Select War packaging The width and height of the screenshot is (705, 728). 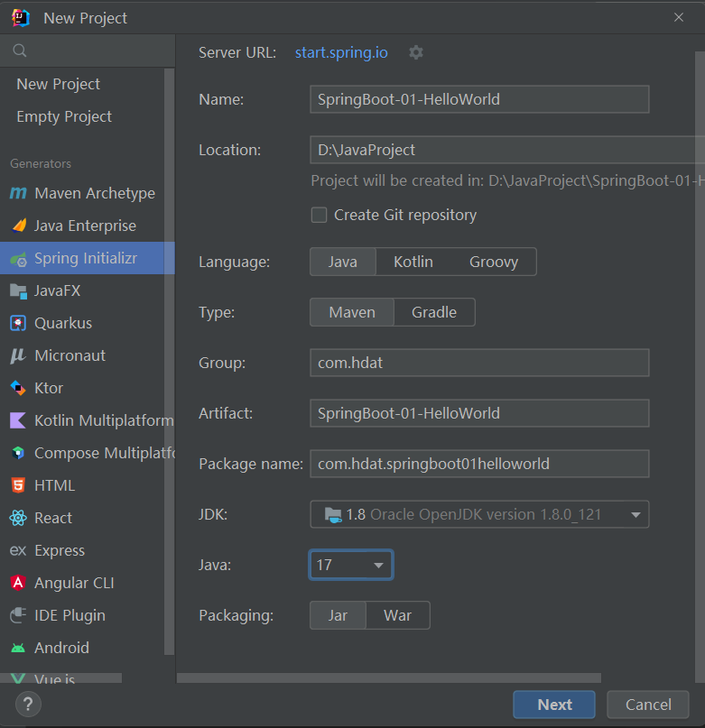click(398, 615)
